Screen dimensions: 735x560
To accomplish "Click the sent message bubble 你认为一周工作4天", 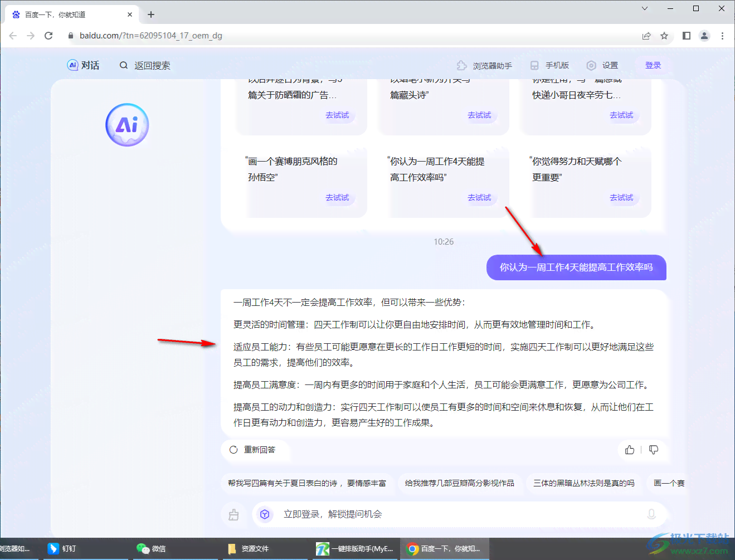I will pos(576,267).
